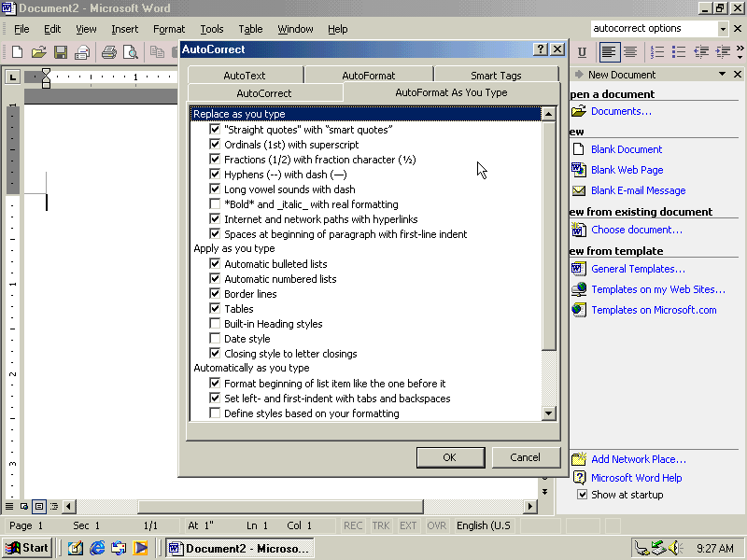Open the Microsoft Word Help link

(637, 478)
